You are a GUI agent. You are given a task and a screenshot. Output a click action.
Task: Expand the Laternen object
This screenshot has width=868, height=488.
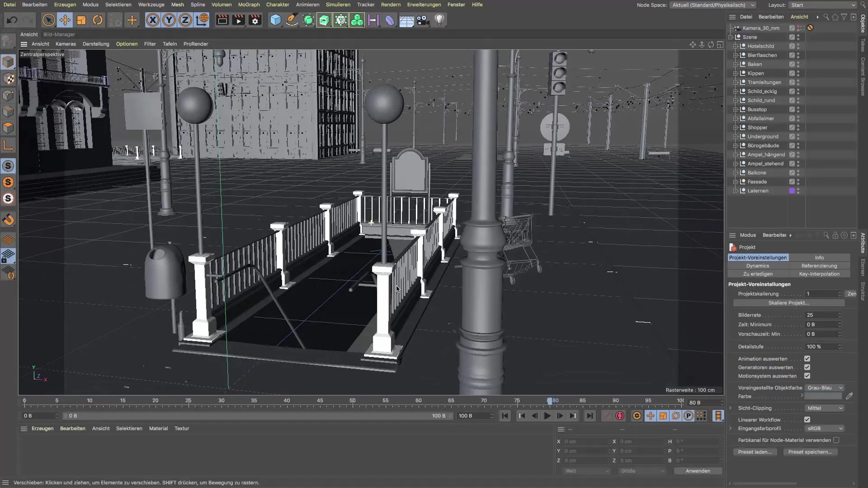(736, 191)
